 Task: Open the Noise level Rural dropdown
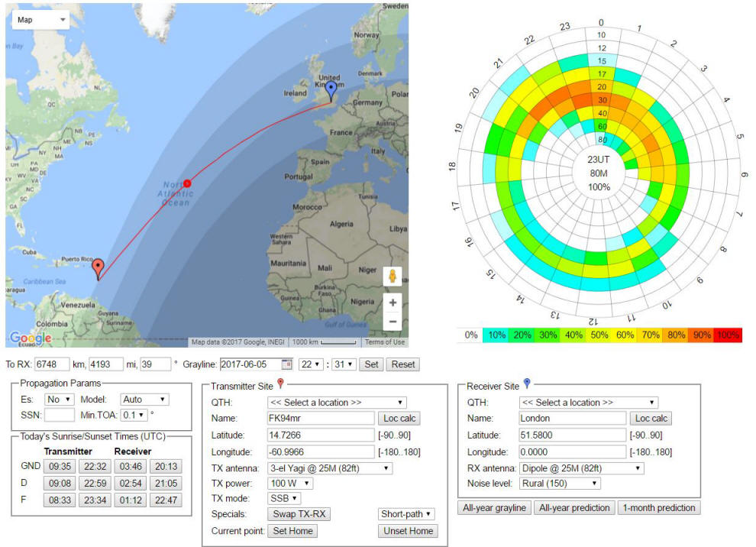[560, 484]
